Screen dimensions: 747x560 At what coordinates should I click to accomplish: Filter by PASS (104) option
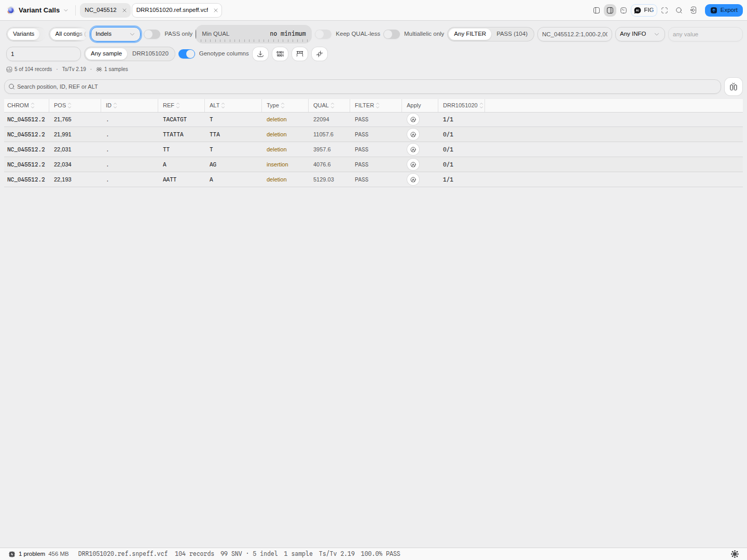pos(512,34)
